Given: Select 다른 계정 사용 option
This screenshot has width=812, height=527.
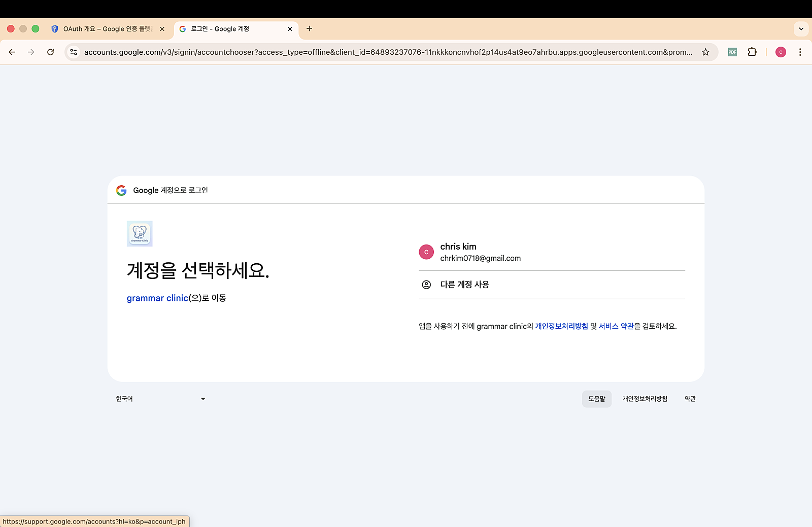Looking at the screenshot, I should click(551, 285).
